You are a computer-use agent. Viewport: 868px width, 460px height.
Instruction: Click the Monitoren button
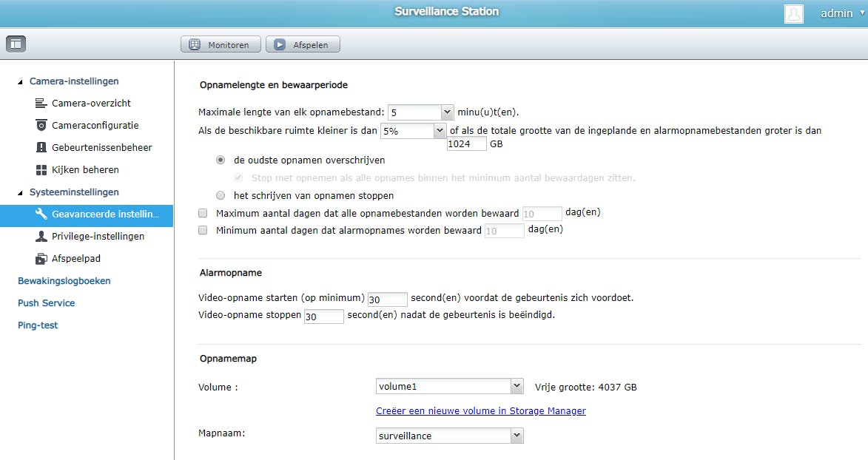click(220, 44)
